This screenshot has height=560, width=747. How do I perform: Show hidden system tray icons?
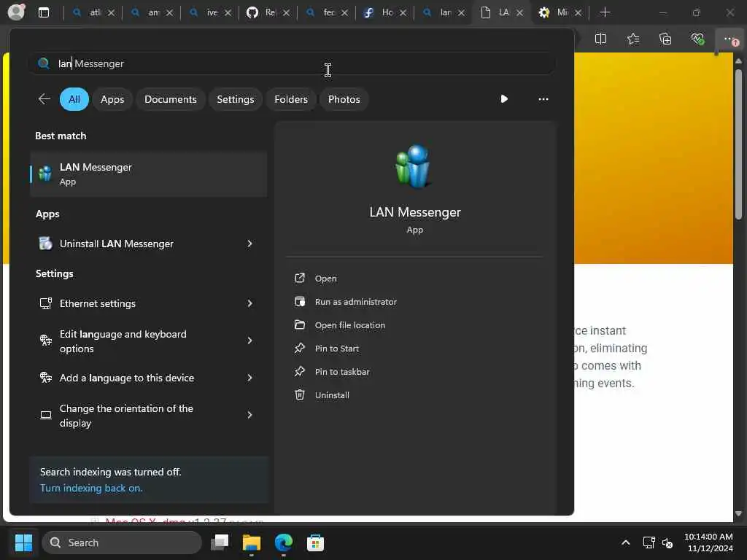[x=626, y=542]
